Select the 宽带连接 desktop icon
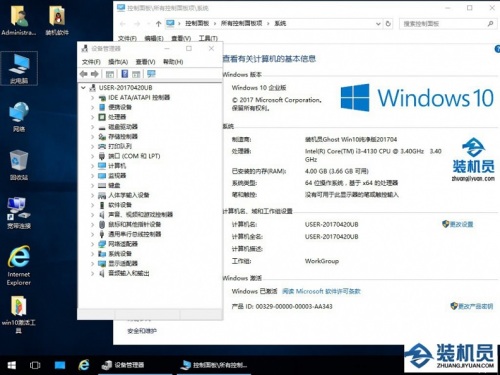This screenshot has height=375, width=500. pyautogui.click(x=19, y=213)
